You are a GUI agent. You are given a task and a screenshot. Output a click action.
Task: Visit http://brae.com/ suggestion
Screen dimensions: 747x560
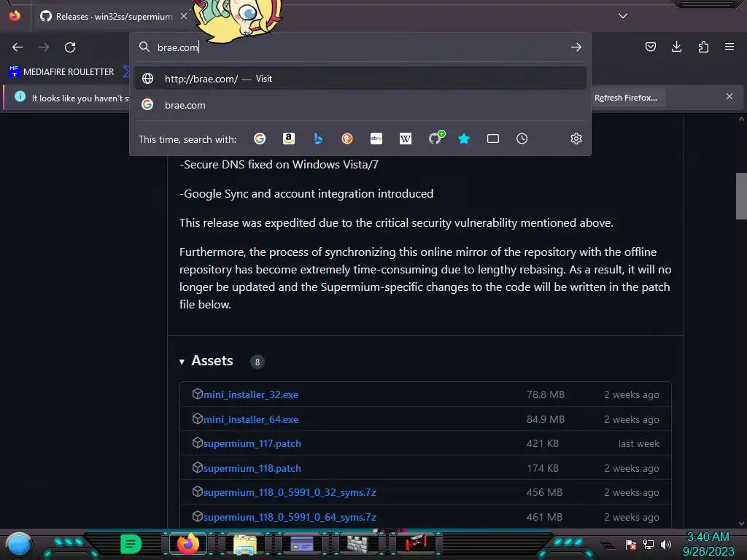pos(360,79)
